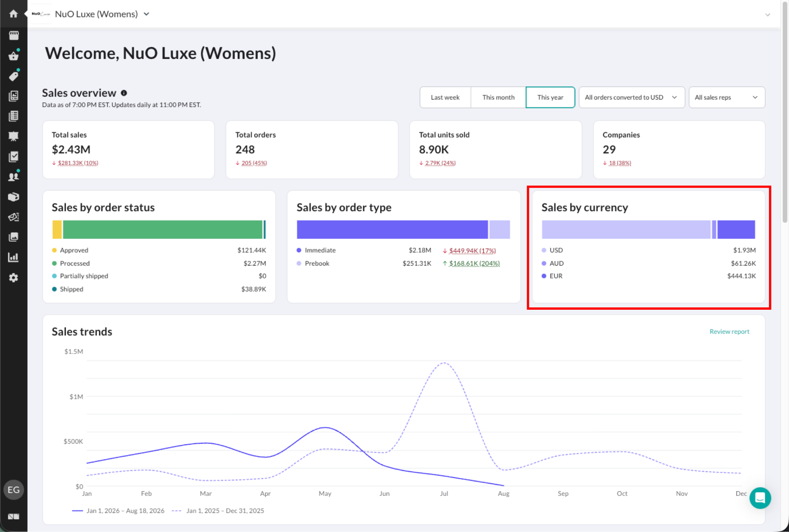Toggle the Jan 1, 2026 – Aug 18, 2026 legend
Image resolution: width=789 pixels, height=532 pixels.
click(x=118, y=510)
